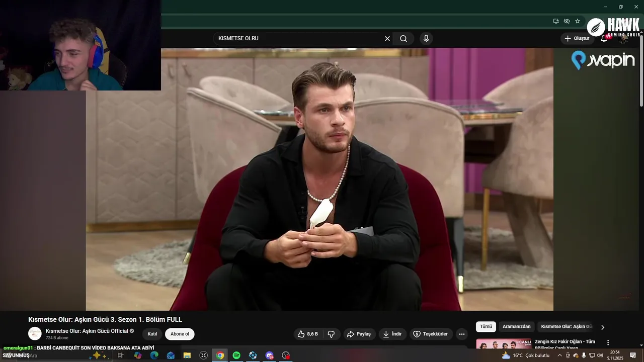Select the Aramanızdan filter chip
The width and height of the screenshot is (644, 362).
tap(516, 327)
